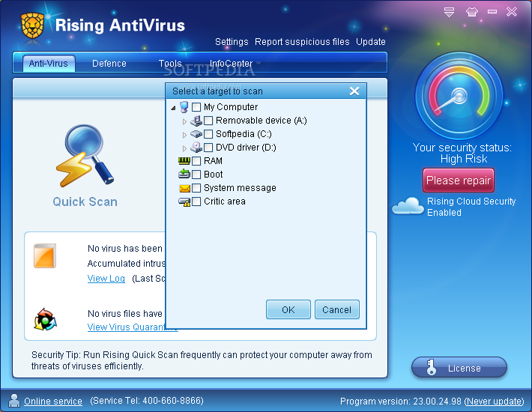
Task: Select the Softpedia (C:) tree label
Action: [x=244, y=134]
